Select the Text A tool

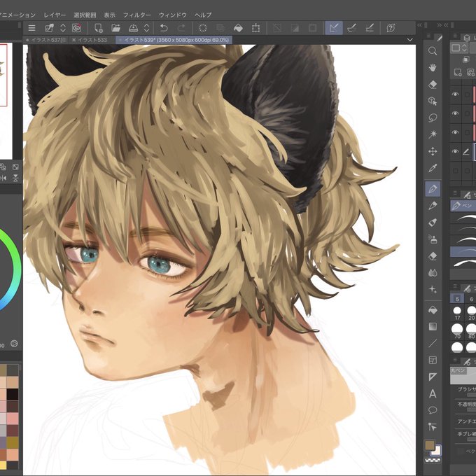tap(433, 393)
